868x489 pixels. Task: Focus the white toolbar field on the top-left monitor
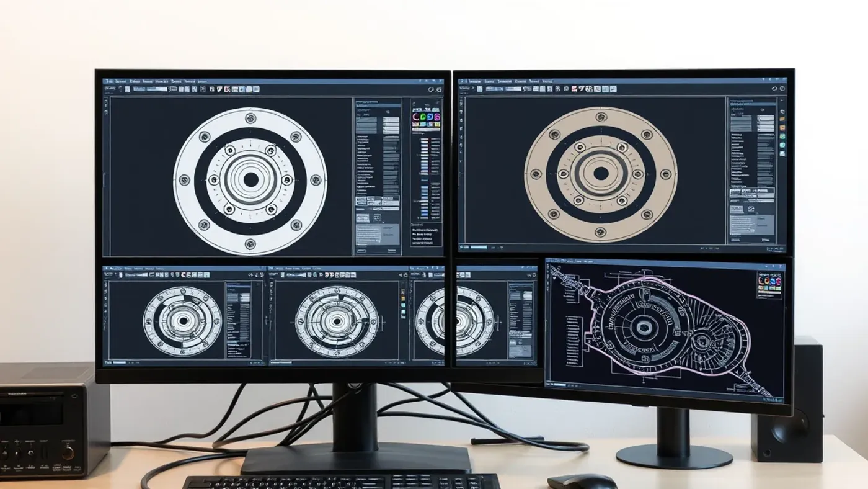click(157, 89)
